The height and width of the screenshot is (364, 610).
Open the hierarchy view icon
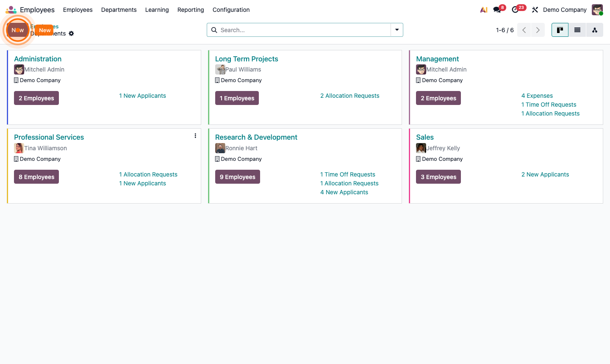[x=594, y=30]
